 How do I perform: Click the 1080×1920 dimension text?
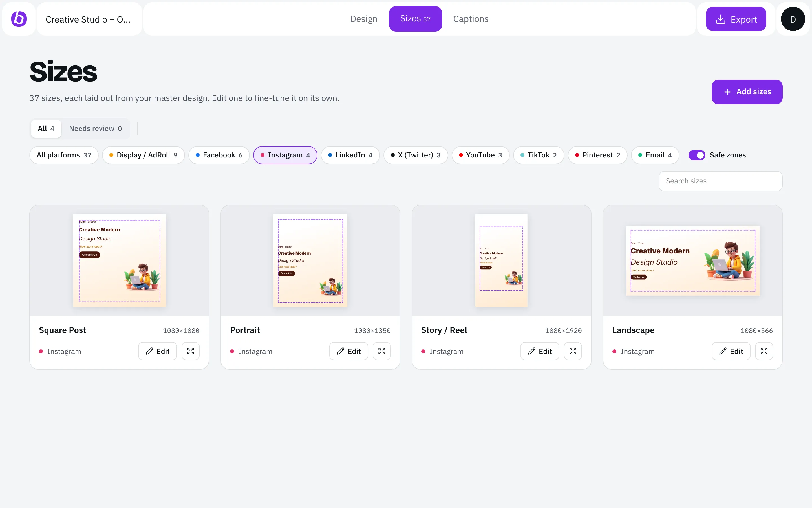coord(563,330)
